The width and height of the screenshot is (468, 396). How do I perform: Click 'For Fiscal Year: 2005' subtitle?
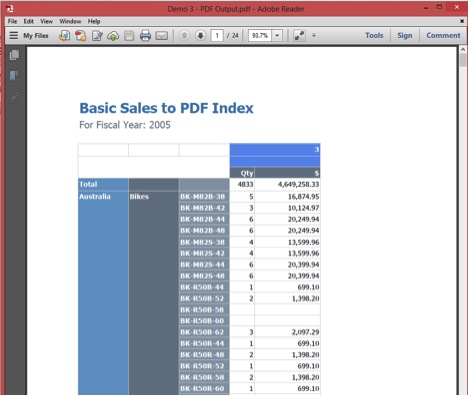125,125
